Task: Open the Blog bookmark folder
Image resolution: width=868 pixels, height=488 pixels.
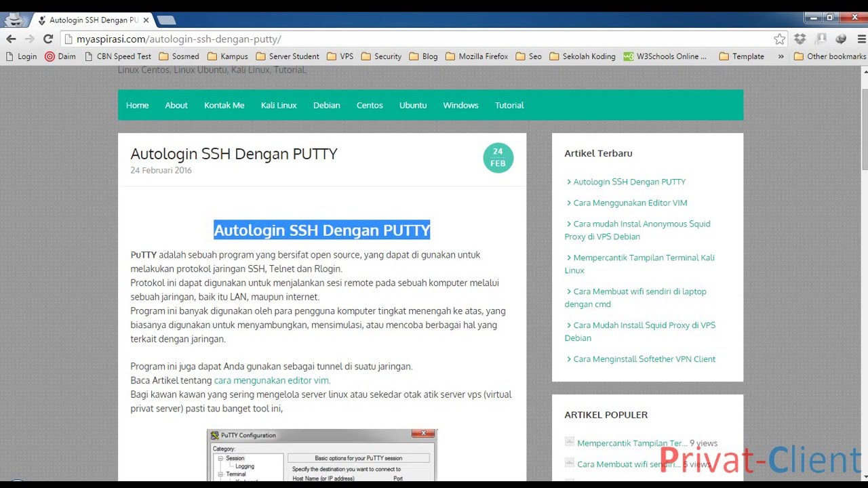Action: point(424,56)
